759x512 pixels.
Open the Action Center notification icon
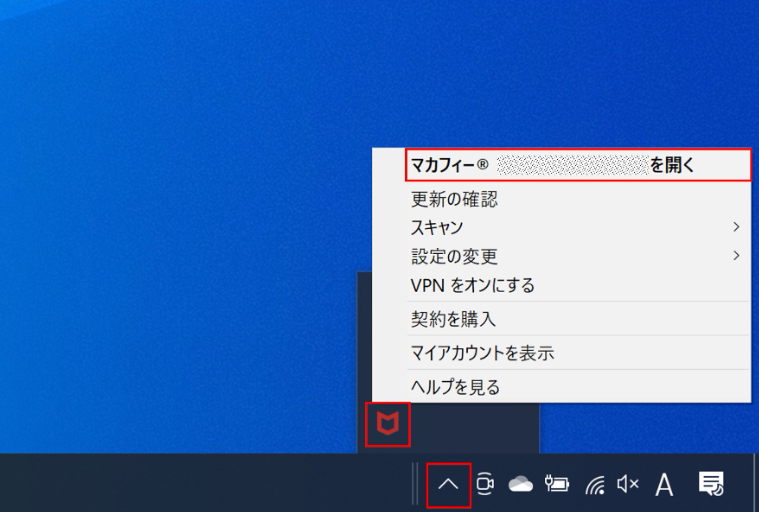(x=711, y=484)
